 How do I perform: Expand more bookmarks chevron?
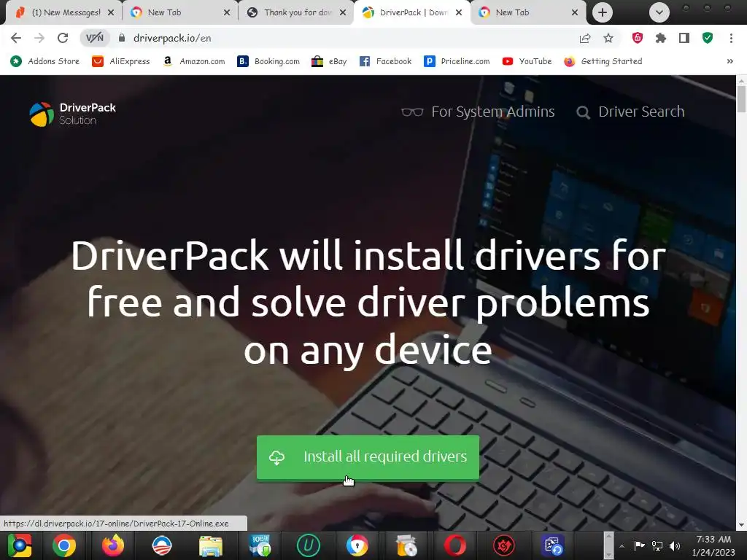coord(729,61)
